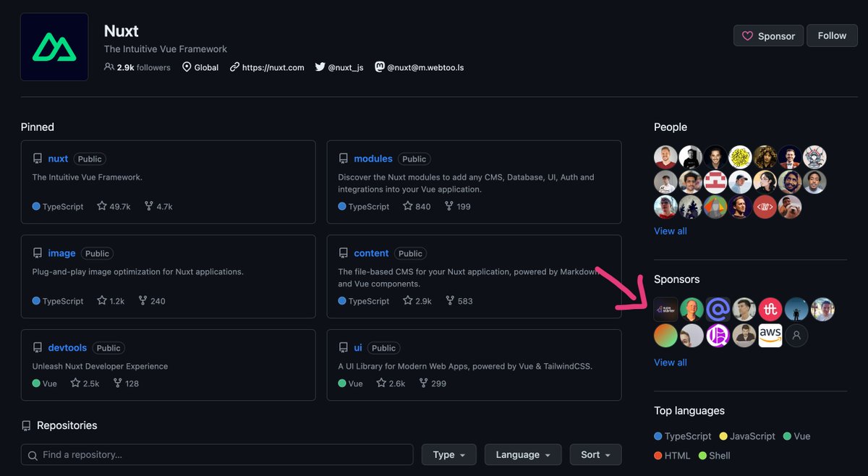The height and width of the screenshot is (476, 868).
Task: Open the modules pinned repository link
Action: tap(373, 158)
